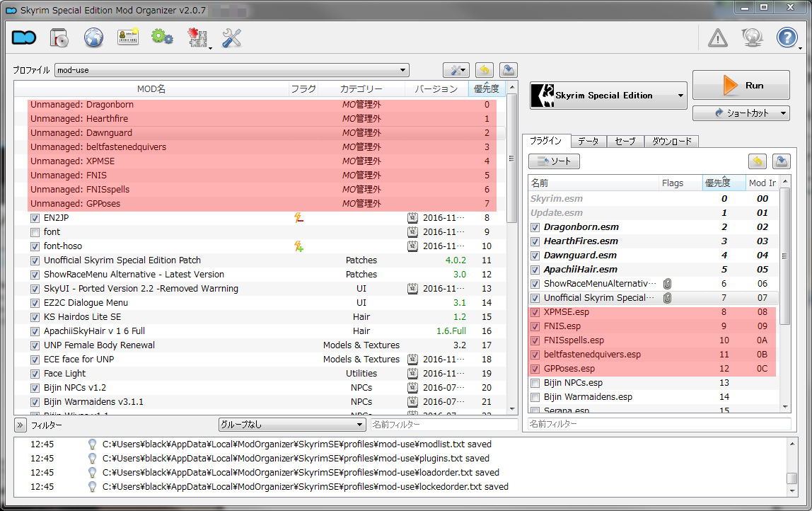Uncheck Dragonborn.esm plugin

click(x=535, y=227)
